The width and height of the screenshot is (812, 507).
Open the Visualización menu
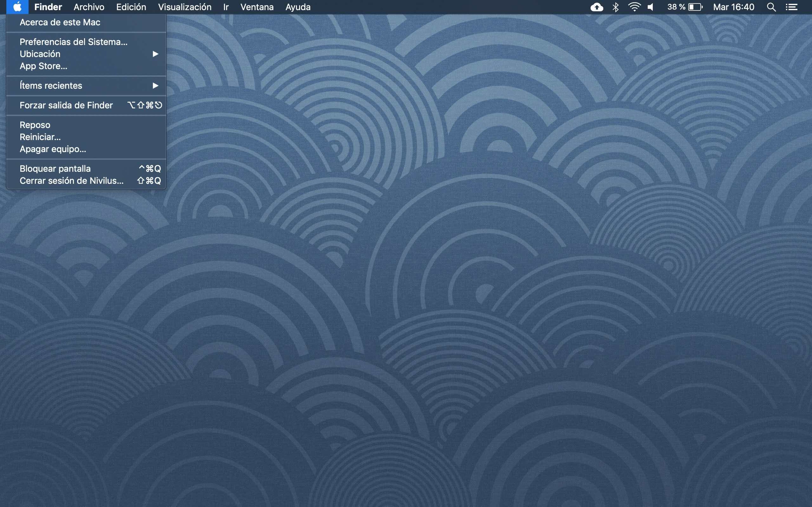pos(185,7)
